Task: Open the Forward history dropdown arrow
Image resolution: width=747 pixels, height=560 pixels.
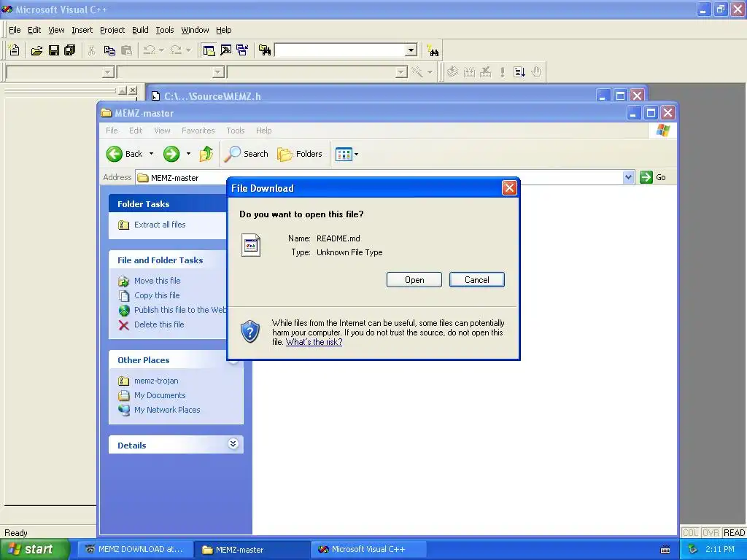Action: click(x=189, y=154)
